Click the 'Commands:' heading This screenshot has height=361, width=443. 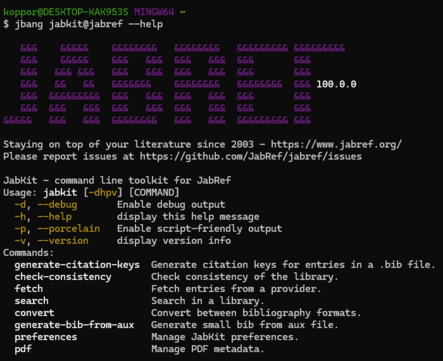[x=29, y=253]
